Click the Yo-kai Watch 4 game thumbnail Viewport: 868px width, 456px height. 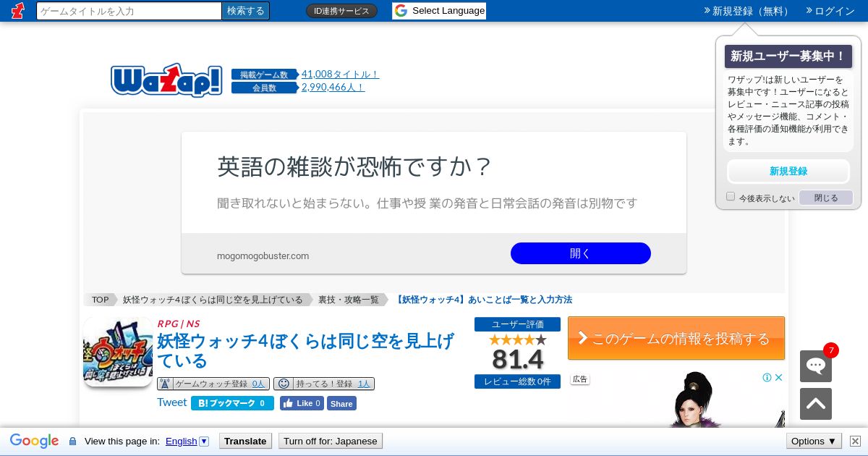coord(118,352)
